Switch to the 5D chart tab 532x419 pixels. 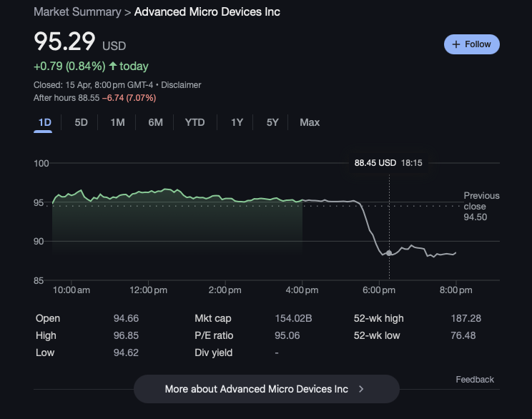[81, 122]
